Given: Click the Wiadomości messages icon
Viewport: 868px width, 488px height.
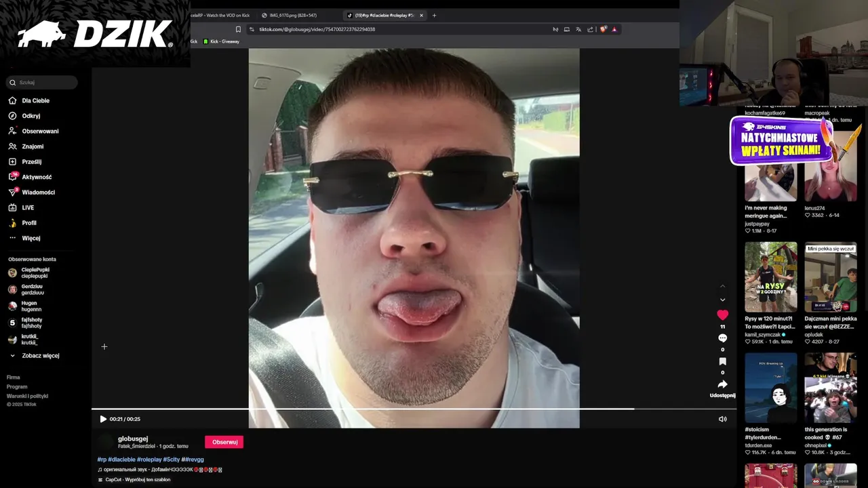Looking at the screenshot, I should [x=12, y=192].
